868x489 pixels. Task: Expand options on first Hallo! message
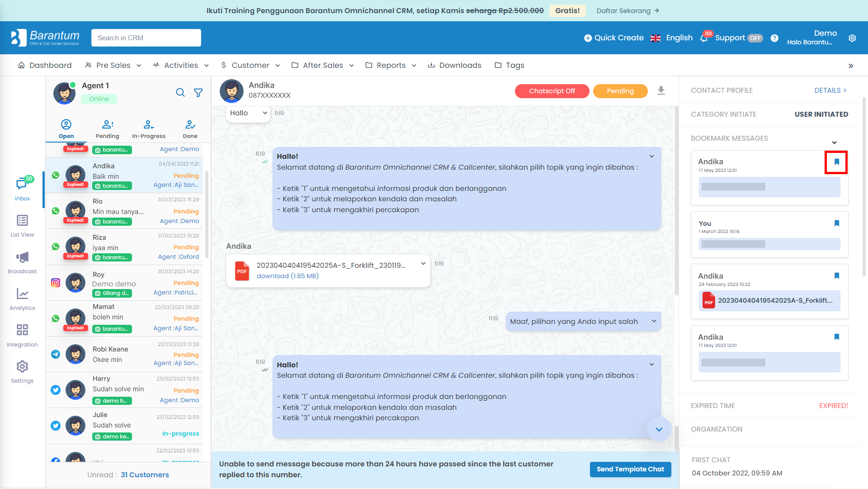pyautogui.click(x=651, y=157)
